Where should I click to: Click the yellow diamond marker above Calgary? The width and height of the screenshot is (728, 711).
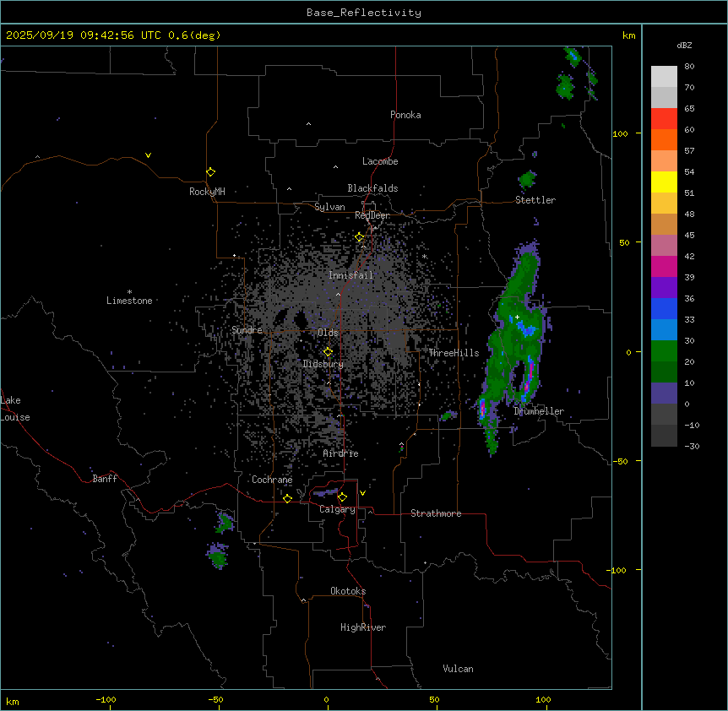pos(342,497)
